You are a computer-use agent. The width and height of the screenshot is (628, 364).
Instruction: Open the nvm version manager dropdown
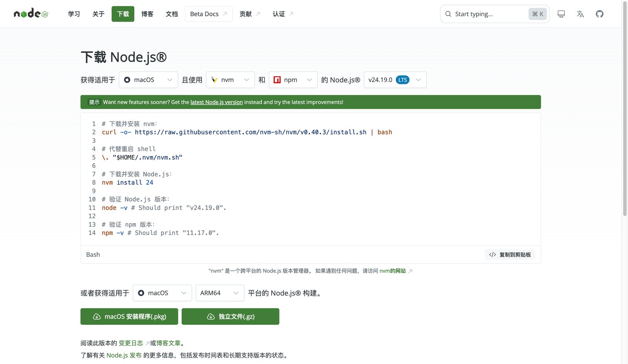[x=230, y=80]
